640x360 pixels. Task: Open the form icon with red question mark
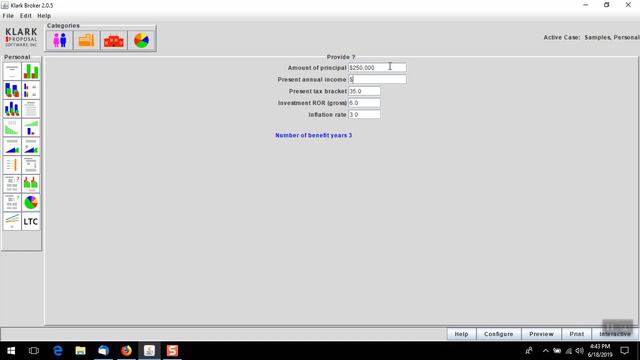click(12, 184)
